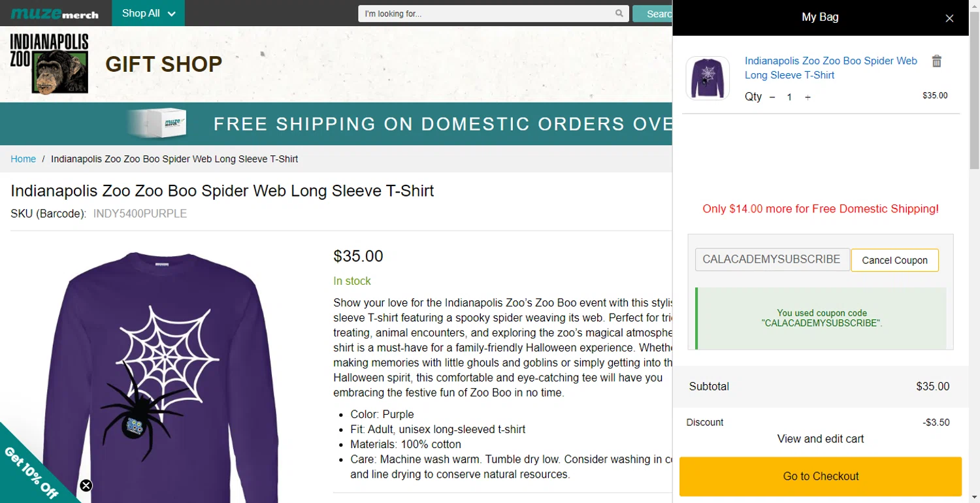Remove item with the trash icon
Image resolution: width=980 pixels, height=503 pixels.
(x=936, y=61)
